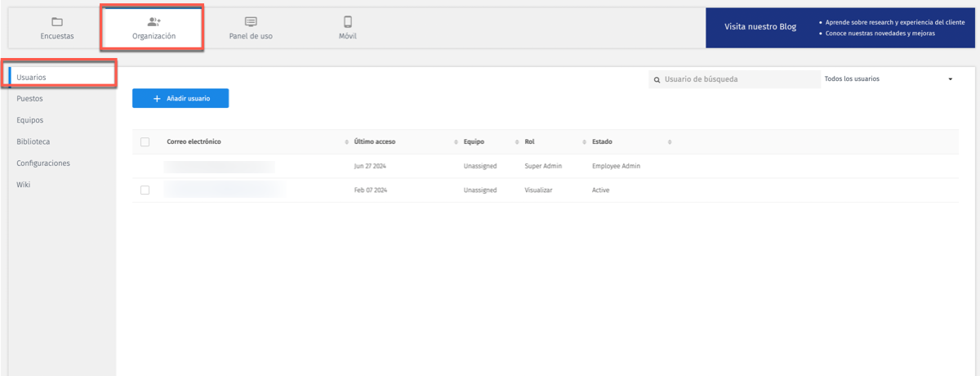Sort by Correo electrónico column arrows
Image resolution: width=980 pixels, height=376 pixels.
[348, 142]
